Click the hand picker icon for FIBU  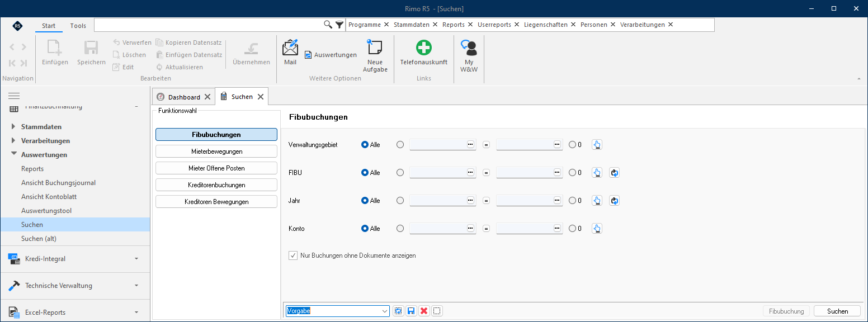(x=597, y=173)
